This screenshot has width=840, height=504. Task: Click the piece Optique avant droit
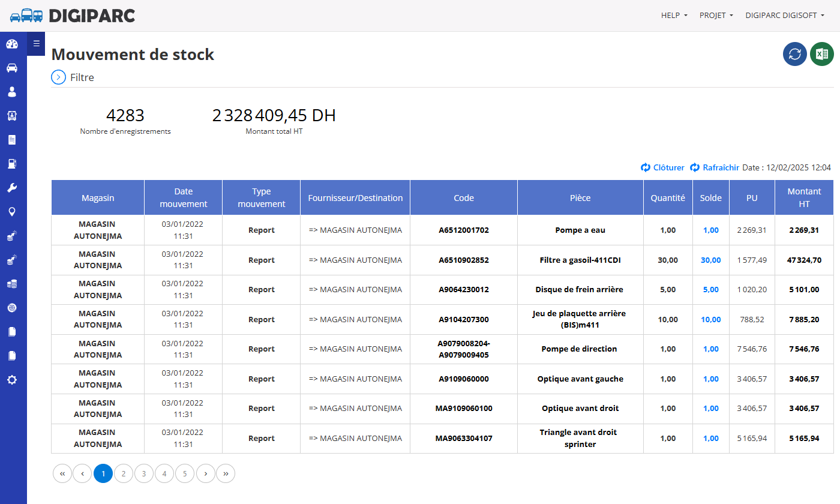580,408
